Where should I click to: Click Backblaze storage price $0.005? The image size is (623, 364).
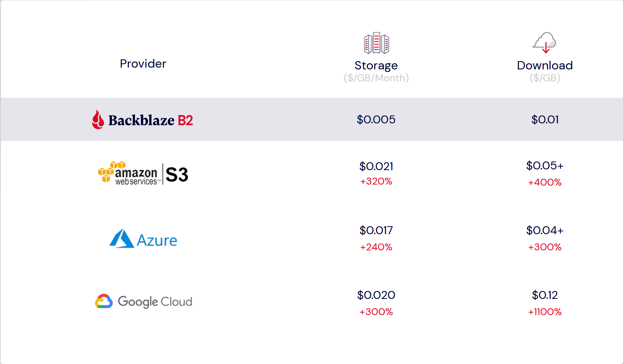point(376,119)
